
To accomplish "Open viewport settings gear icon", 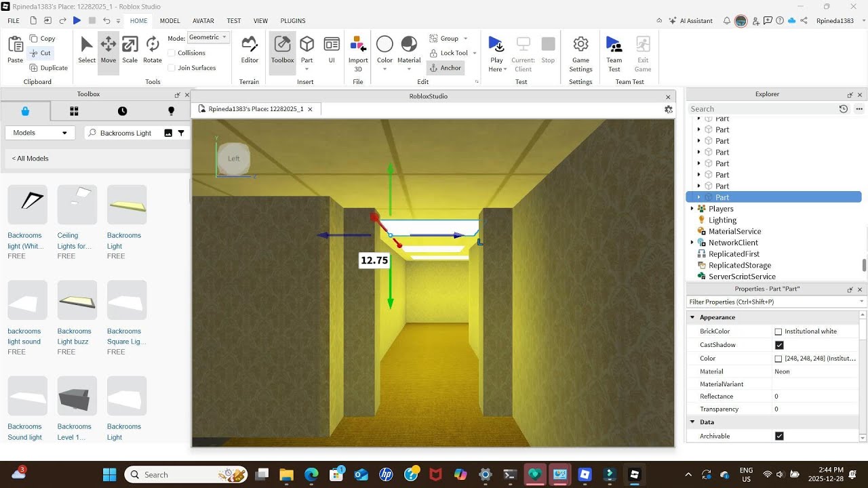I will [669, 109].
